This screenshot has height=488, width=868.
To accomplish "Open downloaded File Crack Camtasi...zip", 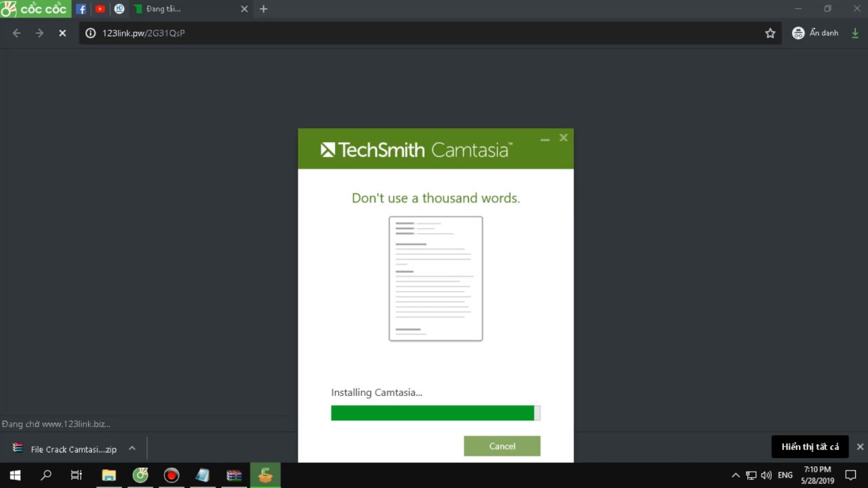I will [65, 449].
